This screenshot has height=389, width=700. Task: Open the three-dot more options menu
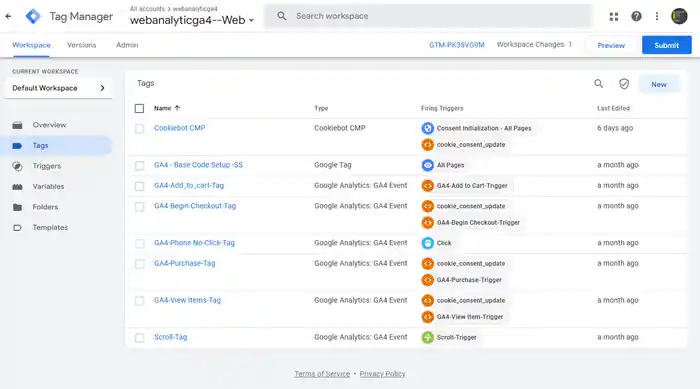tap(657, 17)
